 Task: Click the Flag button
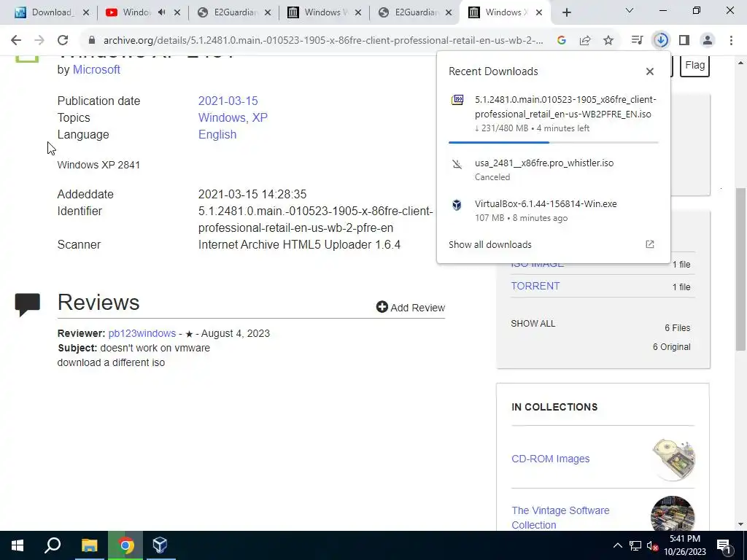point(694,65)
